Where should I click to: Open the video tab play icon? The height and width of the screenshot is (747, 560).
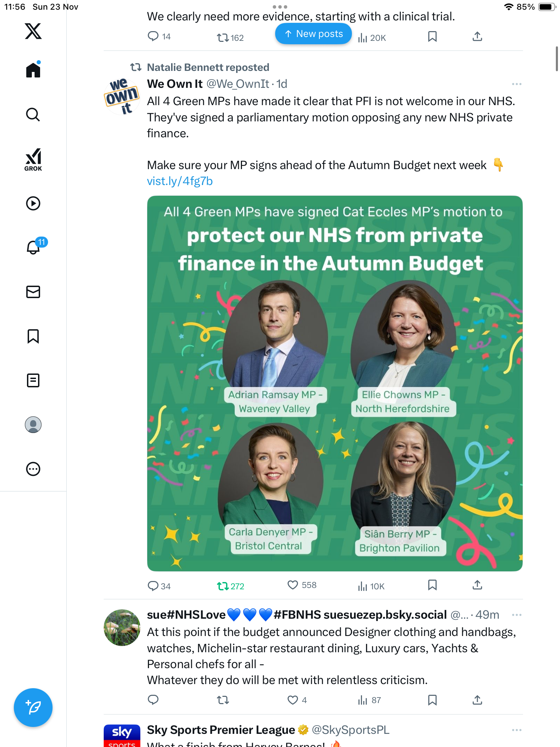coord(33,203)
